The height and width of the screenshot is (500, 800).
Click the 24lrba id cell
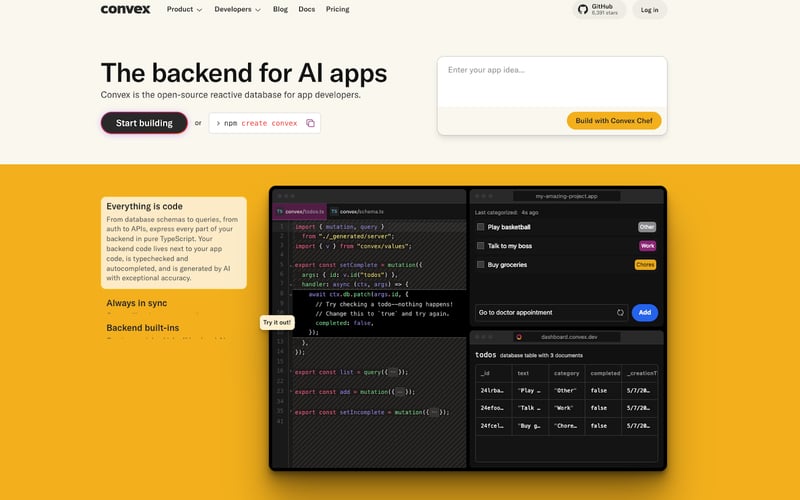[493, 390]
